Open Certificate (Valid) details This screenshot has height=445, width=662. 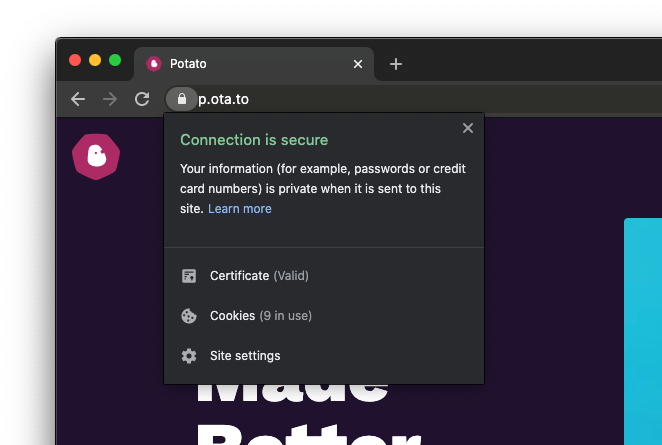click(259, 276)
